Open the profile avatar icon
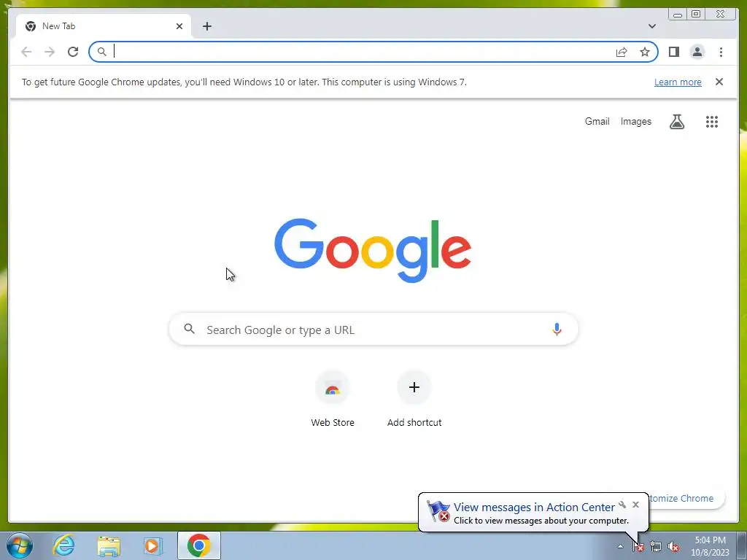Screen dimensions: 747x560 pos(697,52)
